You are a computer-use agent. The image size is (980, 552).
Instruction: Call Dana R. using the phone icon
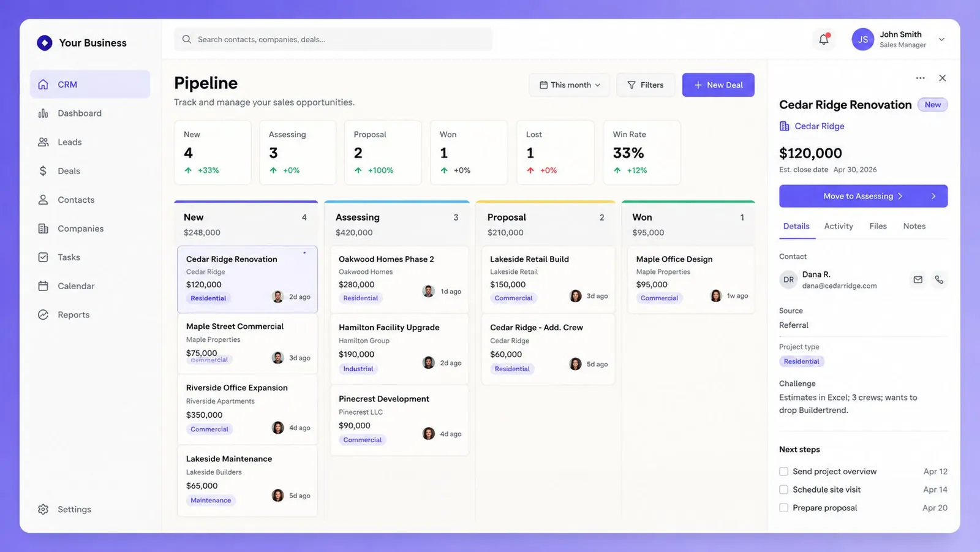coord(939,280)
